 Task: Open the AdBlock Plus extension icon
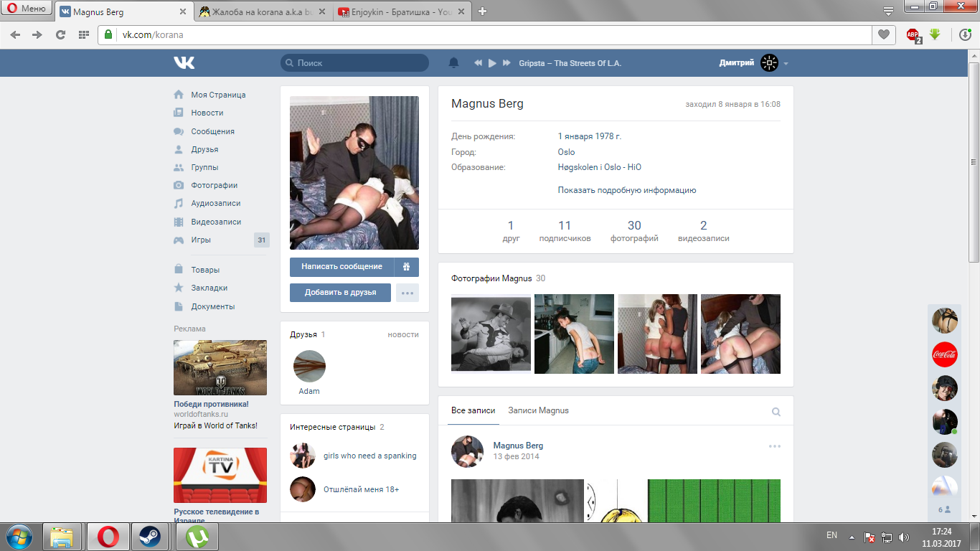[x=913, y=34]
